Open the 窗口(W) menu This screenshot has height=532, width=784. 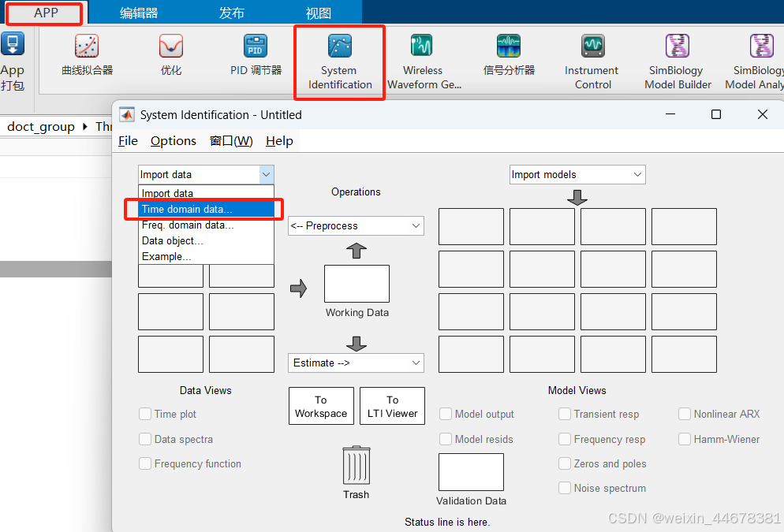pyautogui.click(x=231, y=141)
